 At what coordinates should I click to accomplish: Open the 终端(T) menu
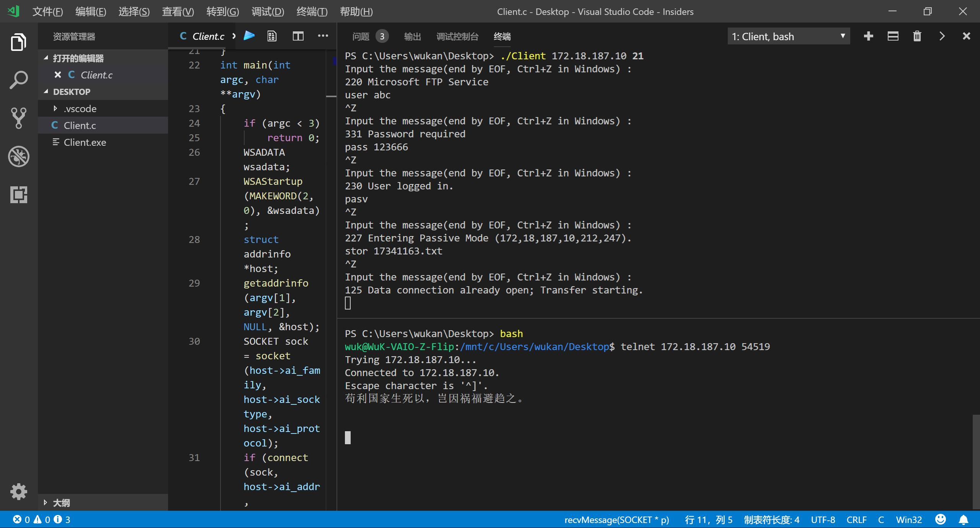click(x=312, y=11)
